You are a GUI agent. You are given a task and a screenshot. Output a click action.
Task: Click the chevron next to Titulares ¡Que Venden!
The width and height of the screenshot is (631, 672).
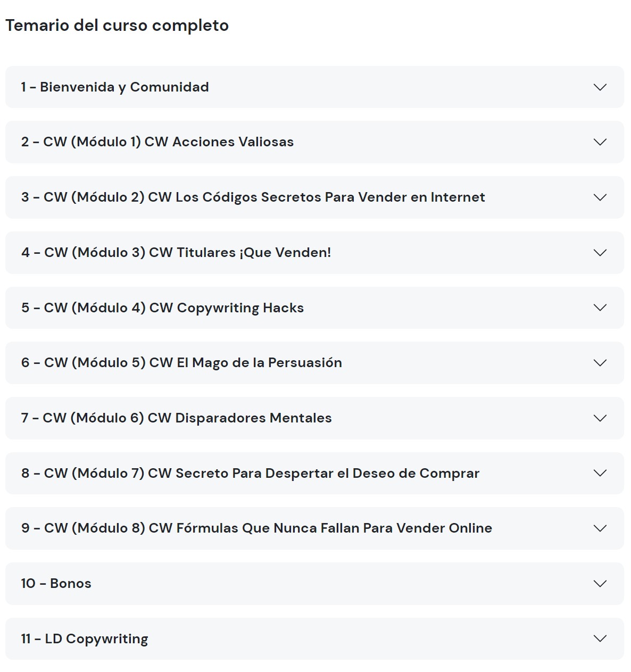pos(600,253)
